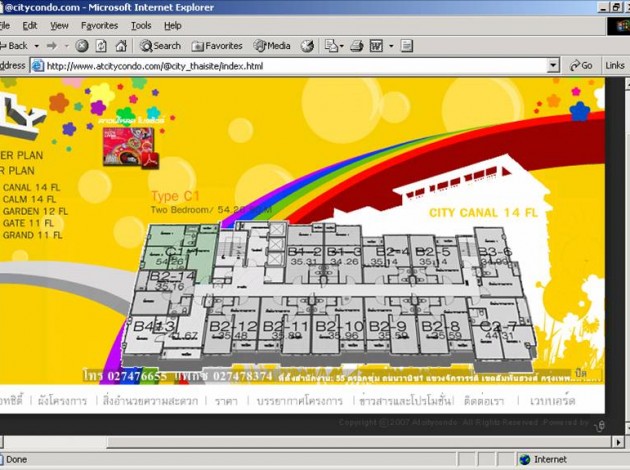
Task: Open the Tools menu
Action: pos(141,25)
